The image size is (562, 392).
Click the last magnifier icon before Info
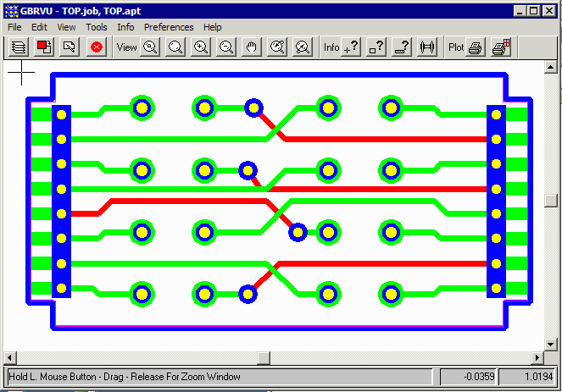(x=303, y=47)
